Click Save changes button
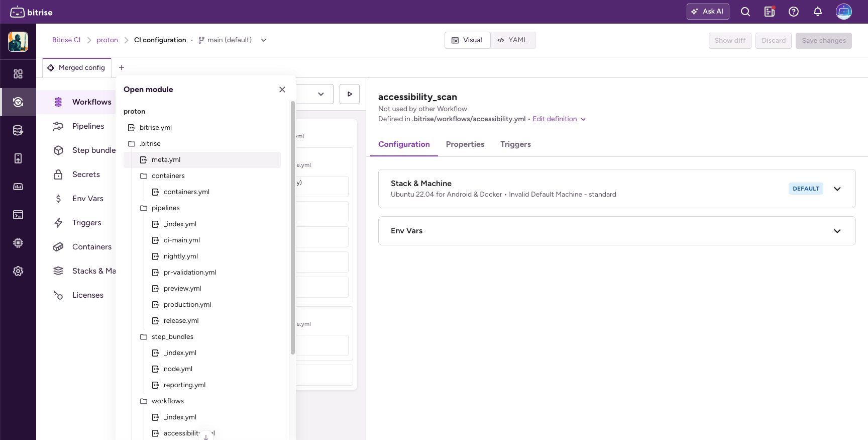Screen dimensions: 868x440 tap(824, 41)
